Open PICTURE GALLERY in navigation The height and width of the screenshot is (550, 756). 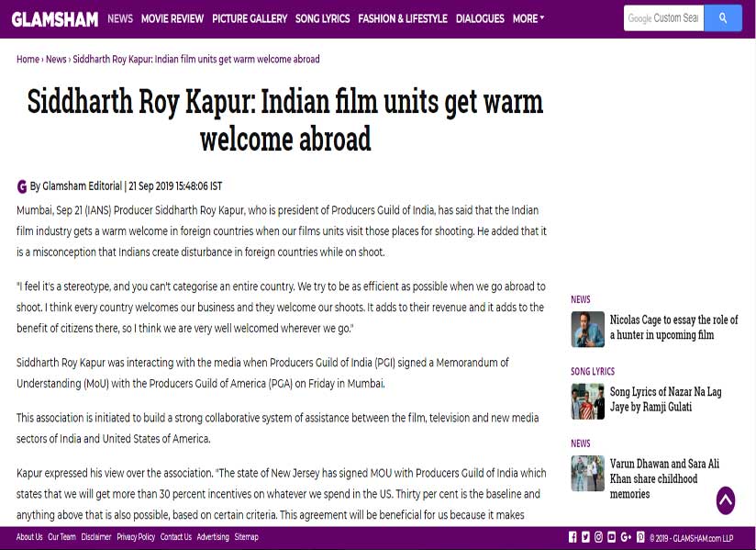click(250, 18)
